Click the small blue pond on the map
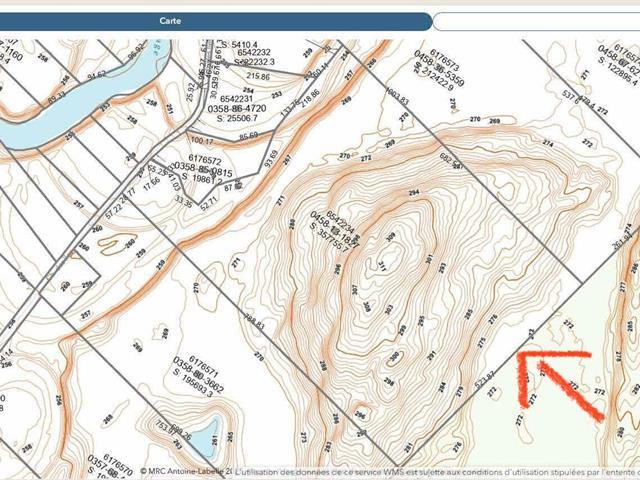 coord(203,437)
